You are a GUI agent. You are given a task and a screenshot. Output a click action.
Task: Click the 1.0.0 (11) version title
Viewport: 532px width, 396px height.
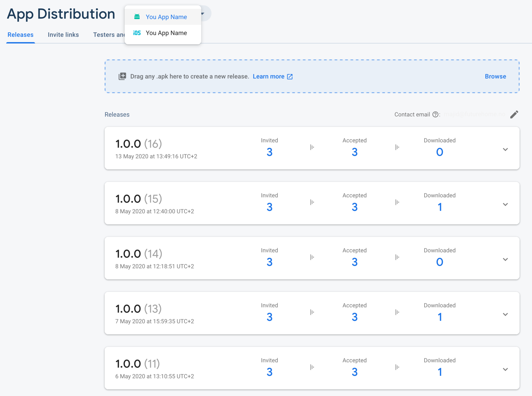[x=138, y=364]
